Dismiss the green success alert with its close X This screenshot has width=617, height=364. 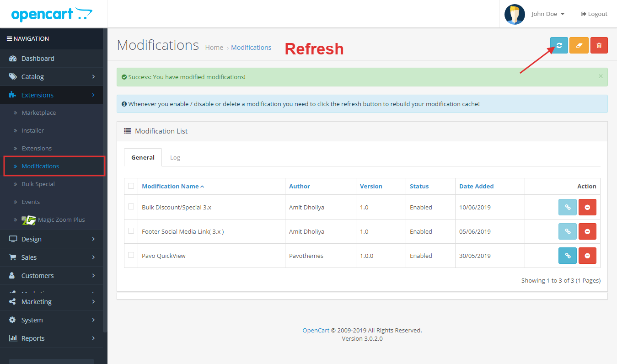601,76
